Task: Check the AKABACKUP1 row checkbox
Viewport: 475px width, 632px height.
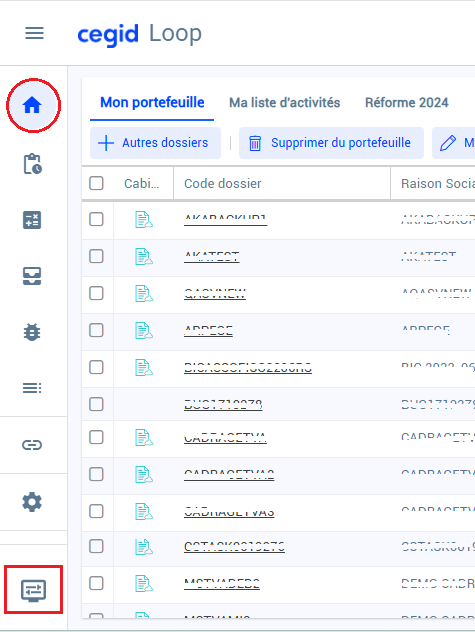Action: coord(96,220)
